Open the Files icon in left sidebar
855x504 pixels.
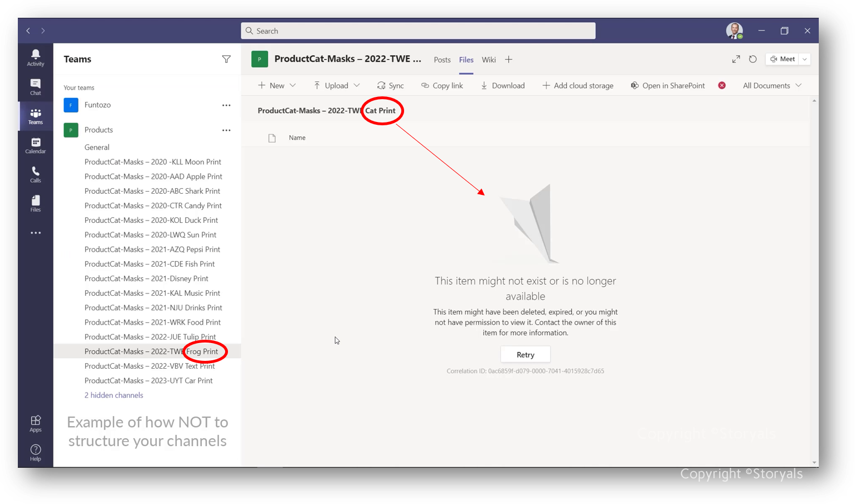coord(35,203)
